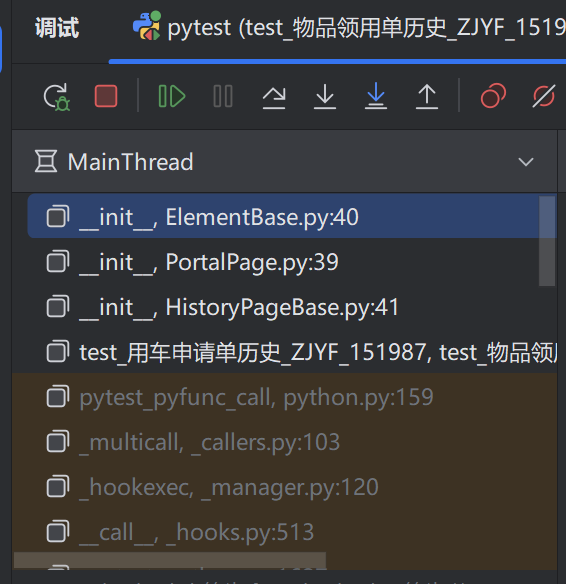Screen dimensions: 566x584
Task: Click the frames list horizontal scrollbar
Action: point(170,560)
